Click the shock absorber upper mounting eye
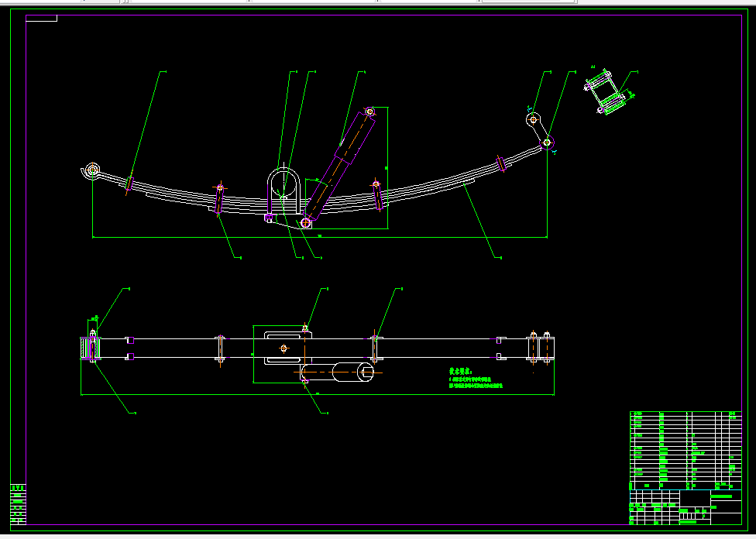 [x=369, y=112]
